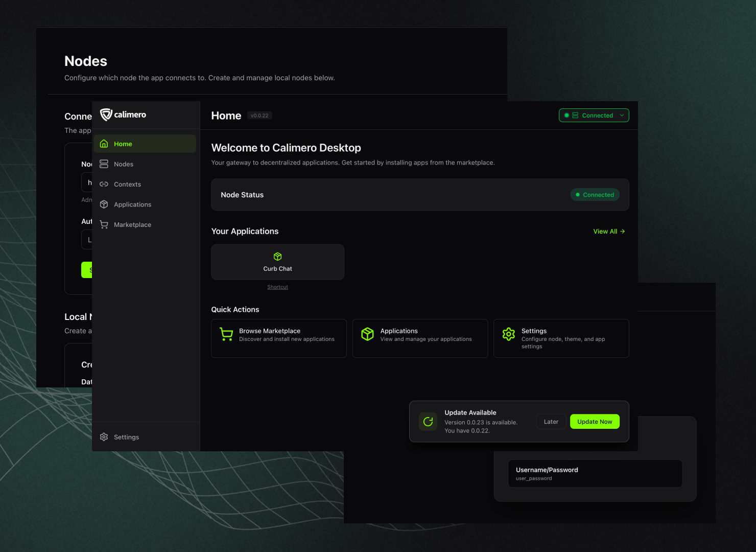Viewport: 756px width, 552px height.
Task: Click the Update Now button
Action: [594, 421]
